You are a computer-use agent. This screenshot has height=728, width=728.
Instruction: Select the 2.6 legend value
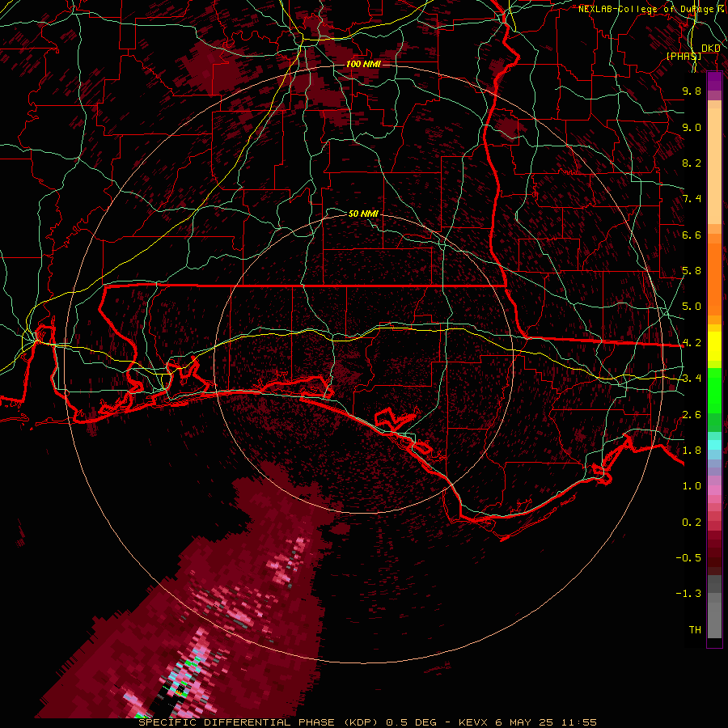pos(692,415)
